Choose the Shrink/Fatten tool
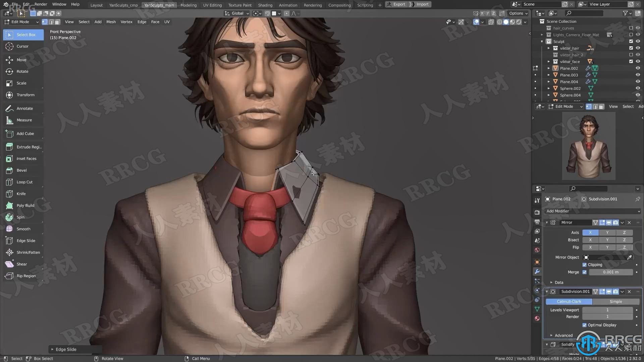The width and height of the screenshot is (644, 362). tap(23, 252)
